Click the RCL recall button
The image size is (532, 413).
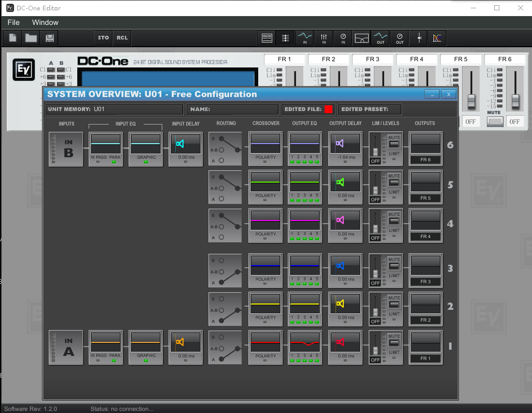coord(122,38)
